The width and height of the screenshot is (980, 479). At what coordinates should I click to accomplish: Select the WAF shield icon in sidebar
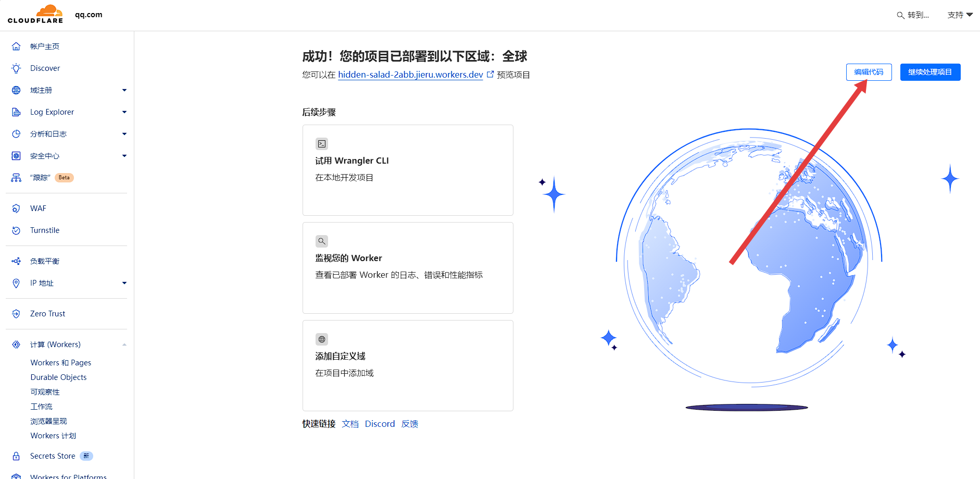tap(16, 208)
